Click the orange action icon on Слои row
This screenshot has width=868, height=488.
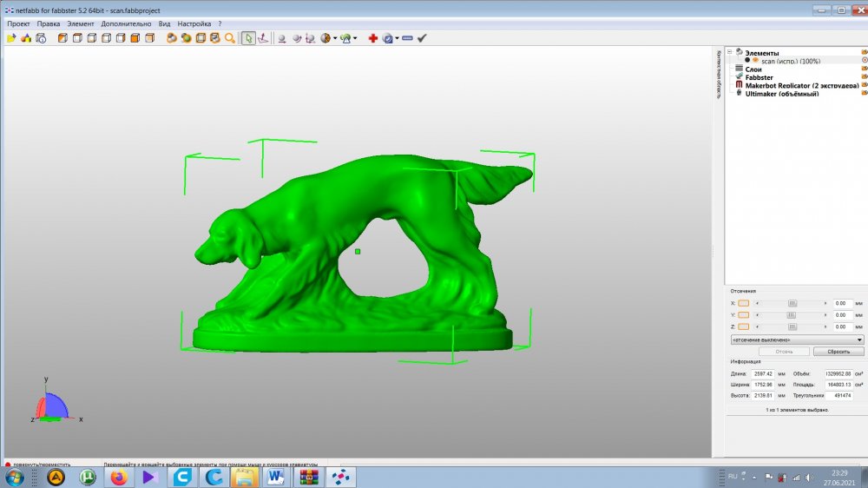pyautogui.click(x=865, y=69)
